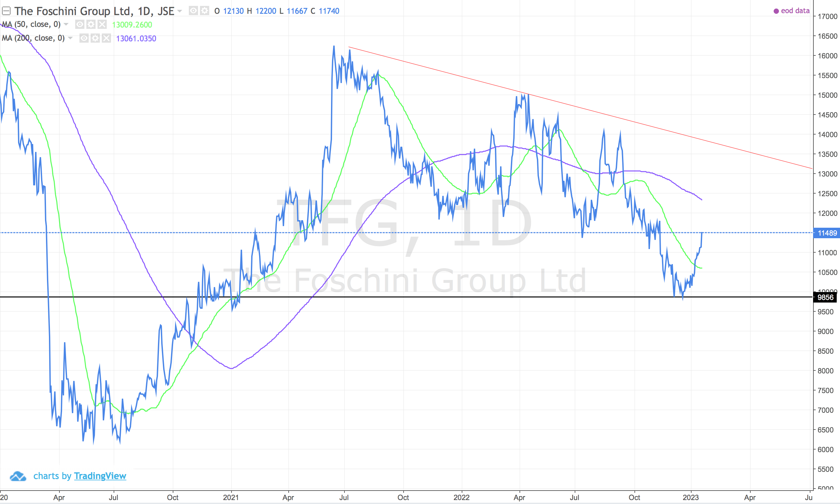
Task: Click the 13000 price axis label
Action: pos(828,174)
